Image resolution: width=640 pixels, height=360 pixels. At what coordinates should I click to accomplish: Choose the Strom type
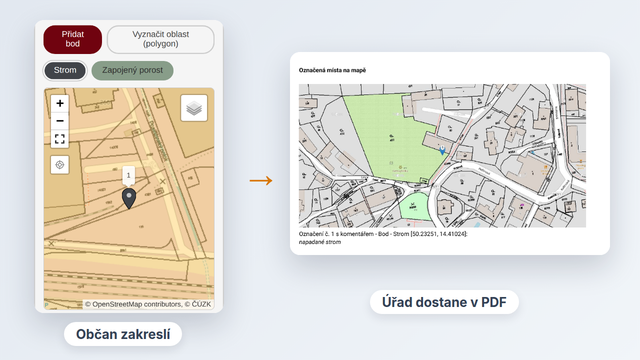(65, 70)
